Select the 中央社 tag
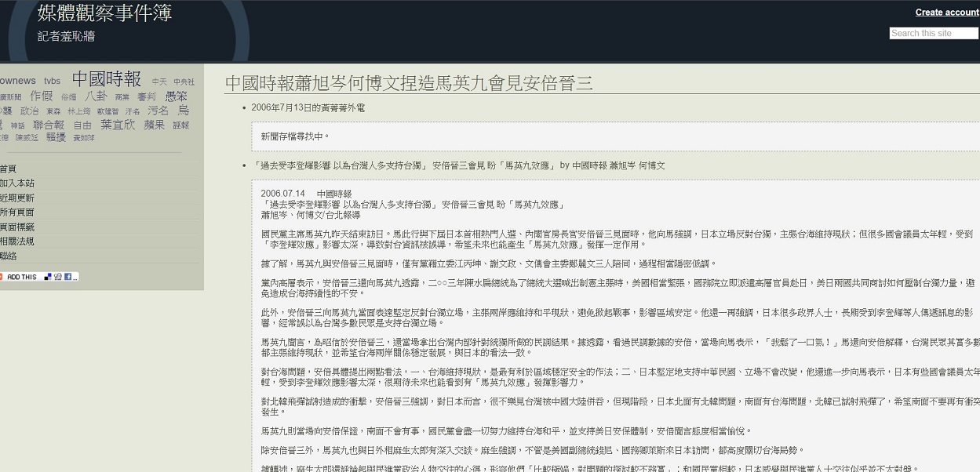980x472 pixels. click(184, 82)
